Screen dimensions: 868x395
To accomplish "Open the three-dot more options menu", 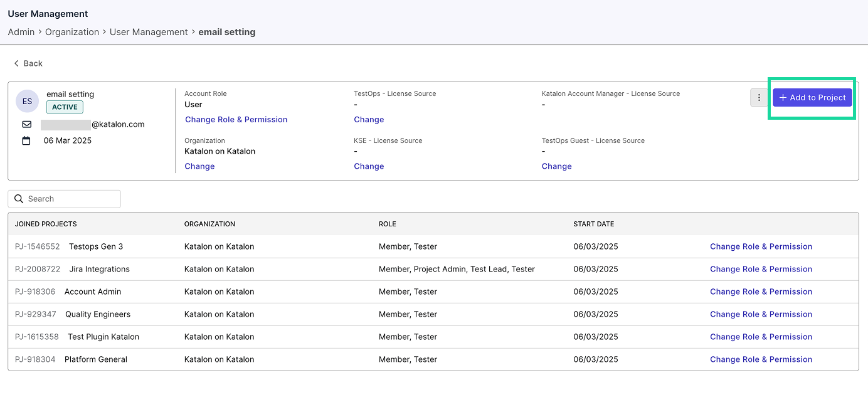I will coord(759,98).
